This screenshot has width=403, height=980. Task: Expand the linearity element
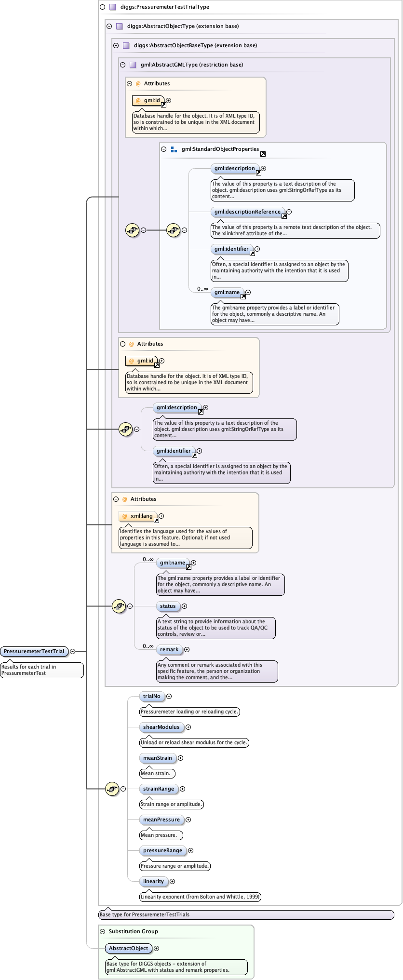173,881
